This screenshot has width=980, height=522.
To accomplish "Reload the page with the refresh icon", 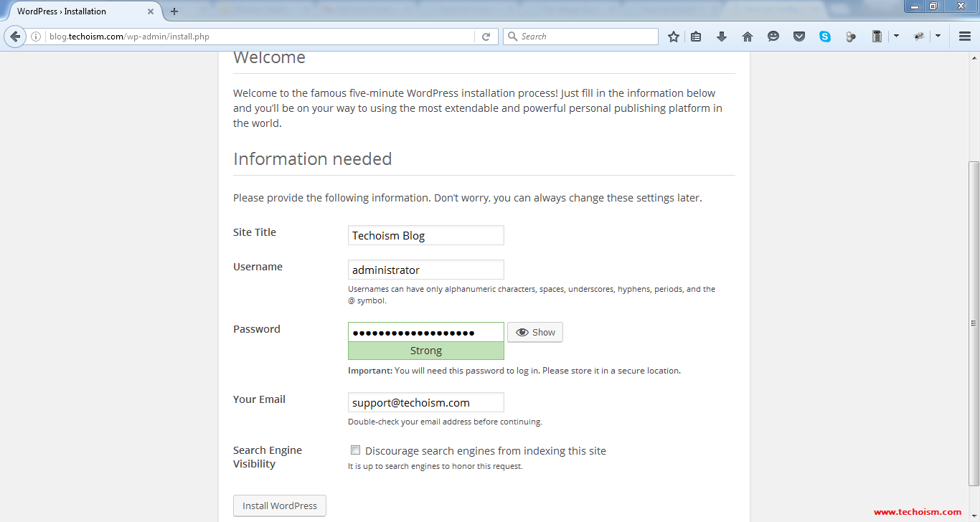I will pos(486,37).
